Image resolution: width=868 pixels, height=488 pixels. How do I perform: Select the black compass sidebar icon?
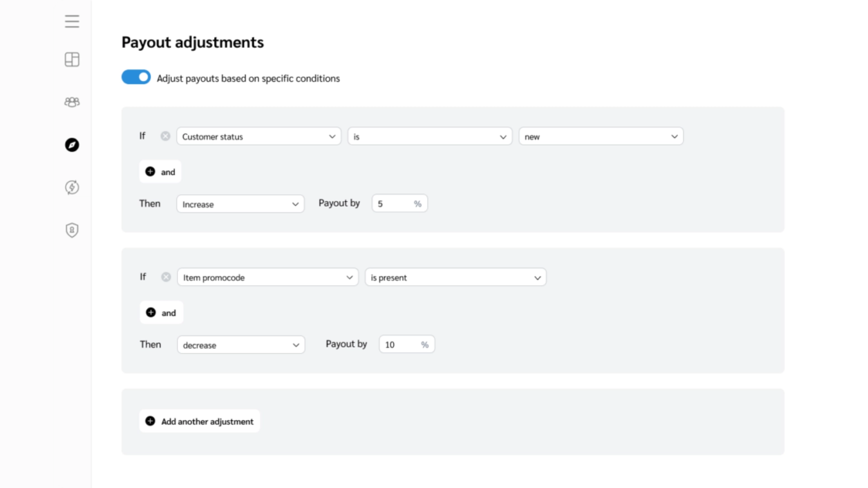click(x=72, y=145)
